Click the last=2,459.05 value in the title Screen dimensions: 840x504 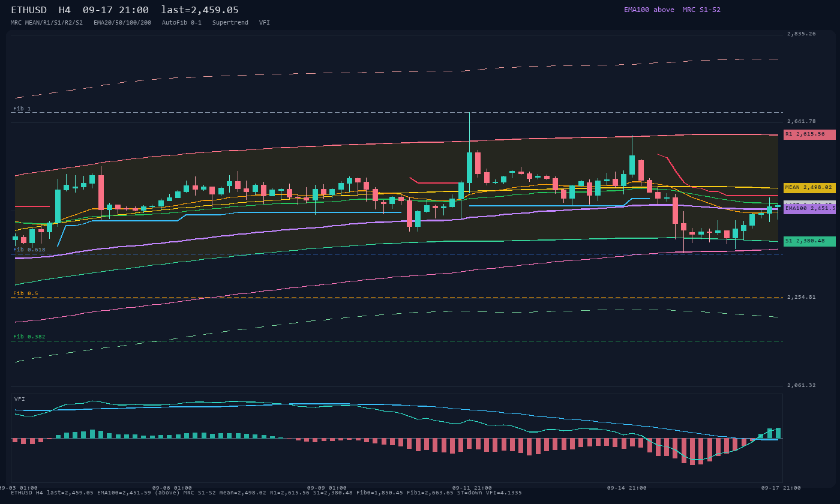pyautogui.click(x=200, y=10)
